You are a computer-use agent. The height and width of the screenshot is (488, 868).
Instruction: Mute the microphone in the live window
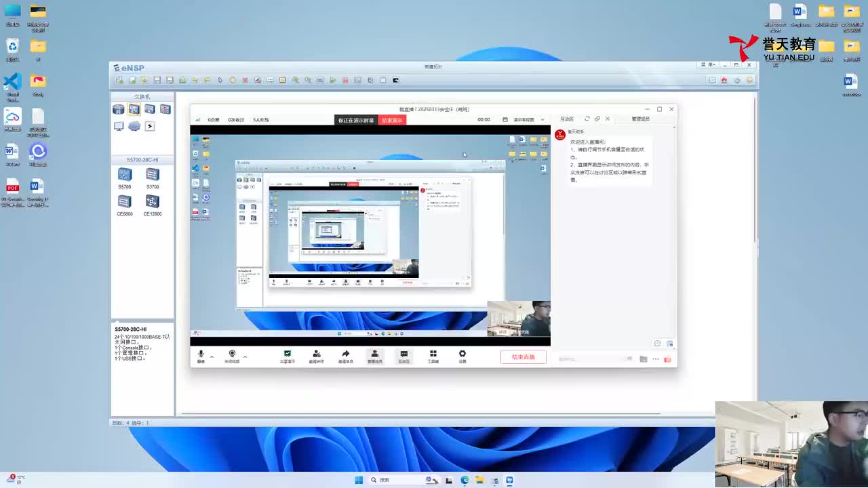(x=201, y=357)
